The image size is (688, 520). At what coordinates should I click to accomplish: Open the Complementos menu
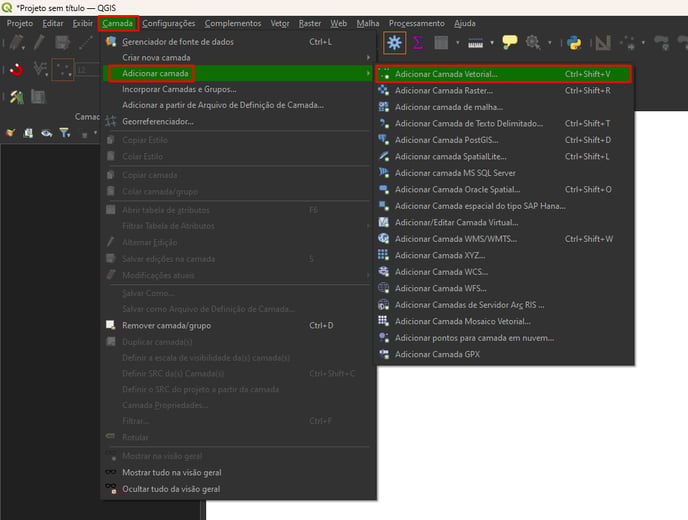tap(233, 23)
